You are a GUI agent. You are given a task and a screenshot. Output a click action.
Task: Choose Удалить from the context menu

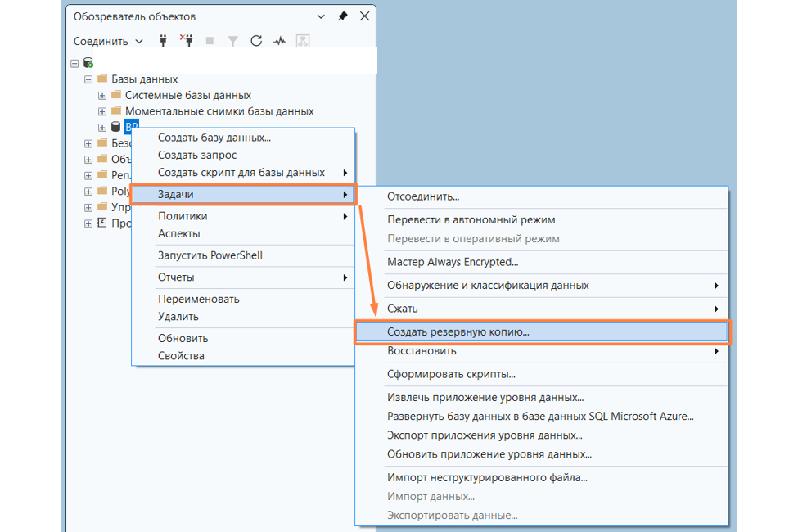point(243,317)
